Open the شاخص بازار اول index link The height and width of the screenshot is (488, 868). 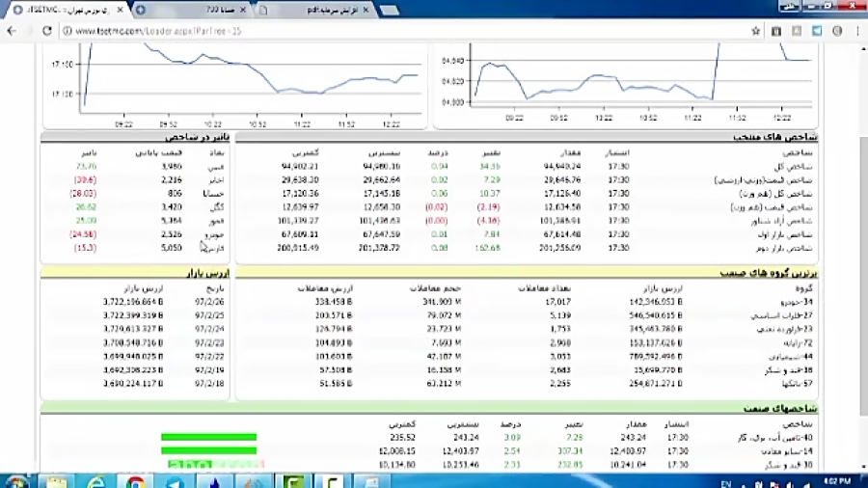(x=784, y=234)
